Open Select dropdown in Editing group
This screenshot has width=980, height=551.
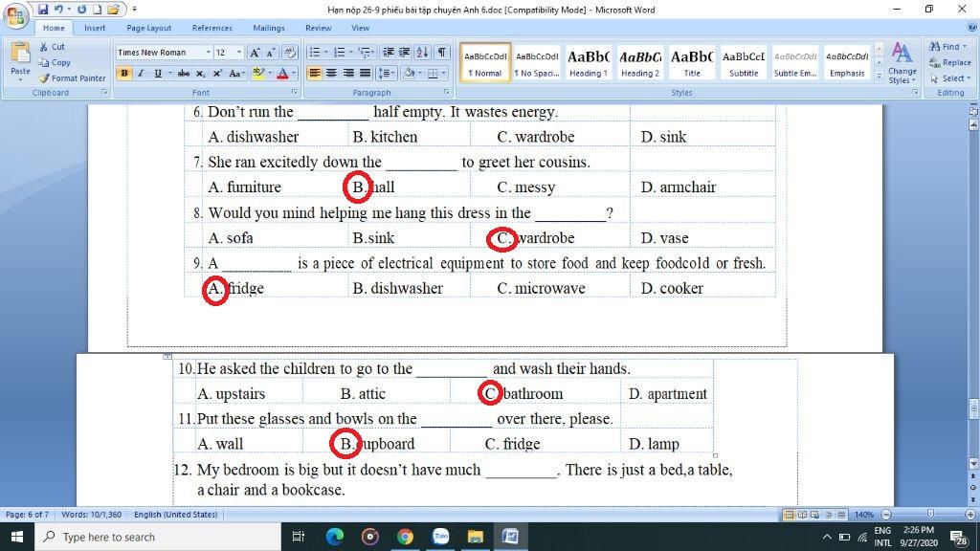950,78
